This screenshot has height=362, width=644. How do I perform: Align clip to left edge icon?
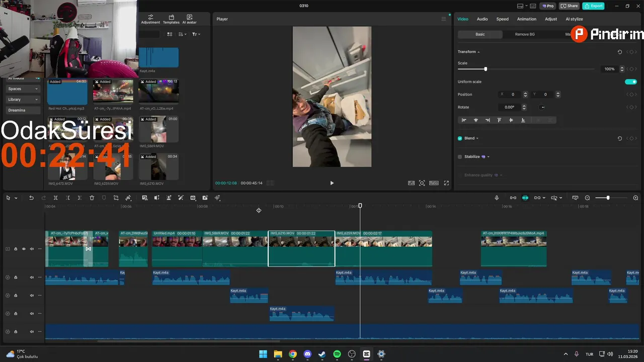click(x=464, y=120)
